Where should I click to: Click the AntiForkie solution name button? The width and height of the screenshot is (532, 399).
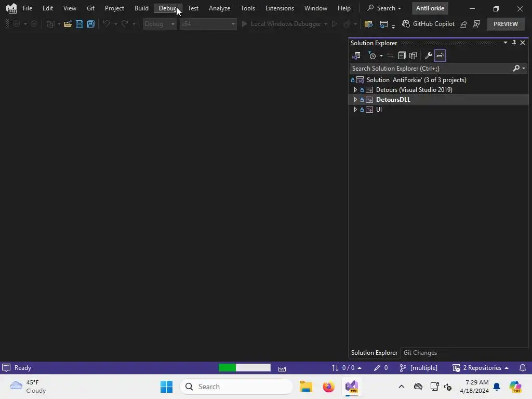(430, 8)
